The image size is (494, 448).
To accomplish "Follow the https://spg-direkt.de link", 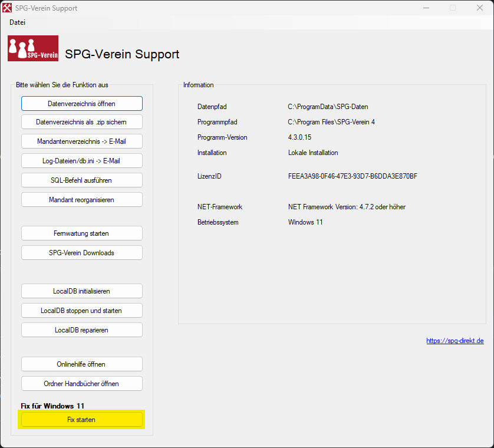I will (455, 341).
